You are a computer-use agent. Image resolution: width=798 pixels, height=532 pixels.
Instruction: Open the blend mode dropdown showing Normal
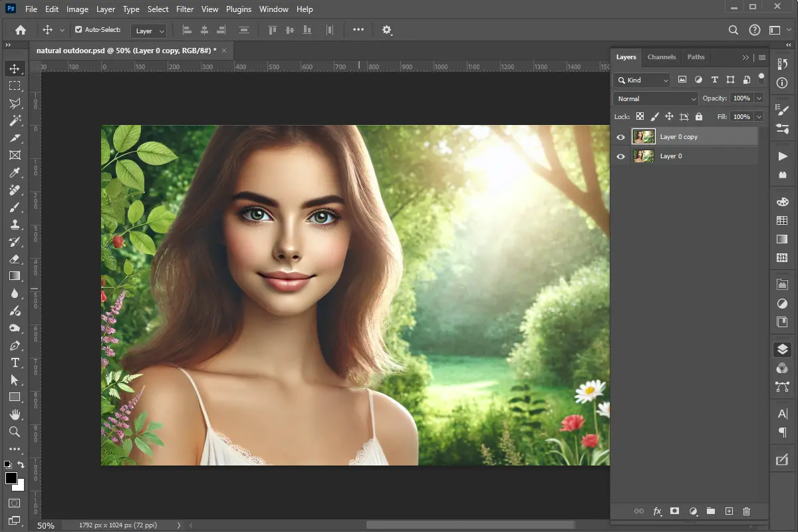click(x=654, y=98)
